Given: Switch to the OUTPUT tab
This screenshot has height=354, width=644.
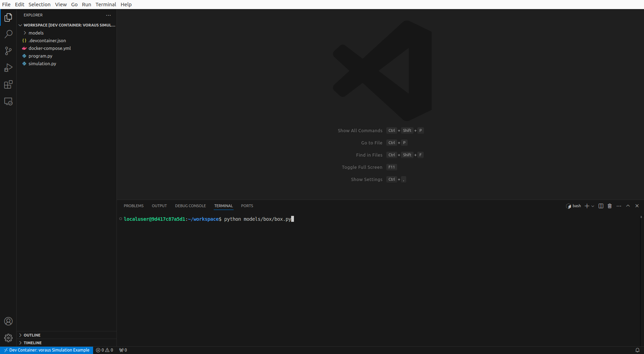Looking at the screenshot, I should point(159,206).
